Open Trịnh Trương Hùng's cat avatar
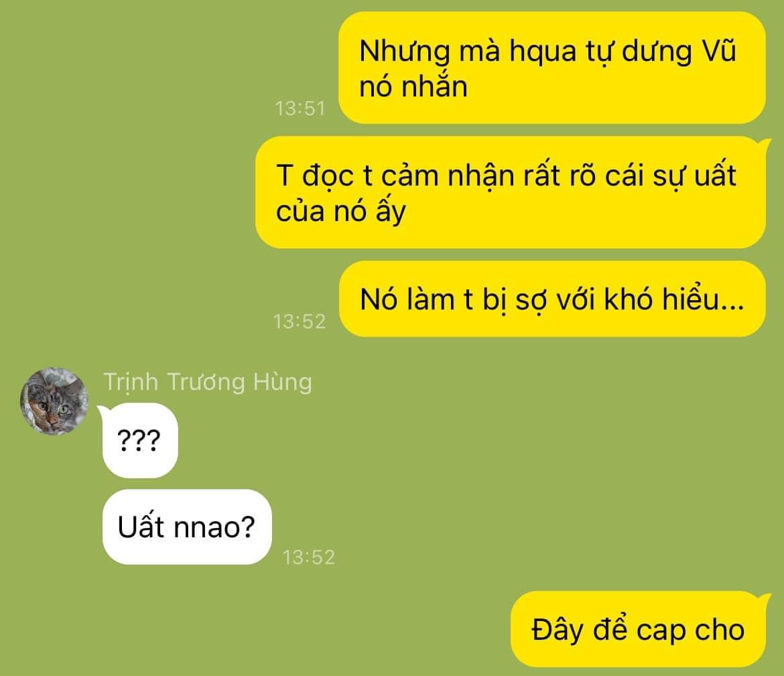Viewport: 784px width, 676px height. (x=54, y=401)
